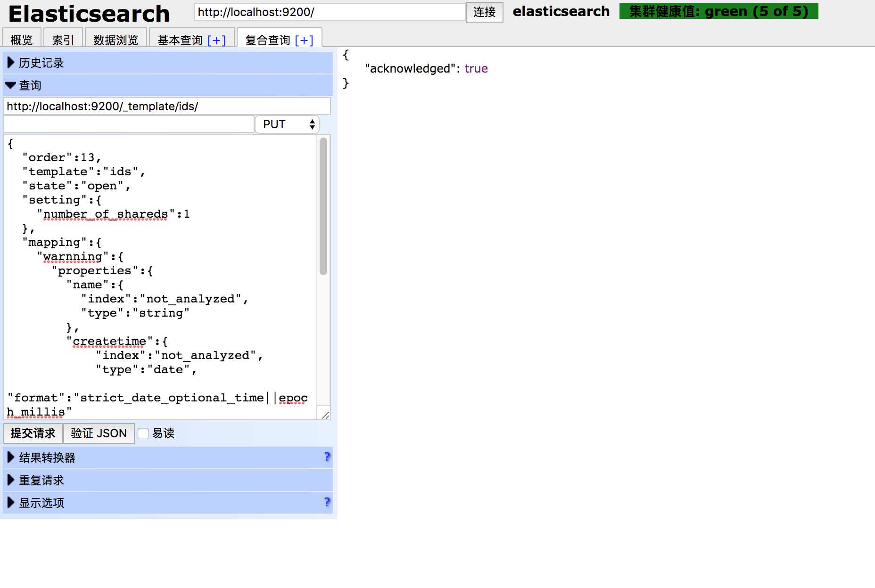Click the "properties":{ line
The height and width of the screenshot is (588, 875).
(102, 271)
